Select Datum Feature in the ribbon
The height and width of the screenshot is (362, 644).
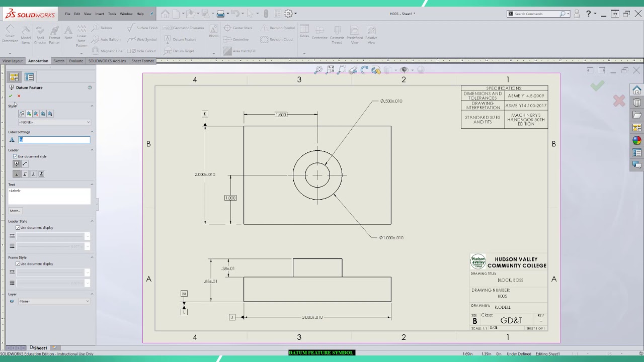click(x=180, y=39)
